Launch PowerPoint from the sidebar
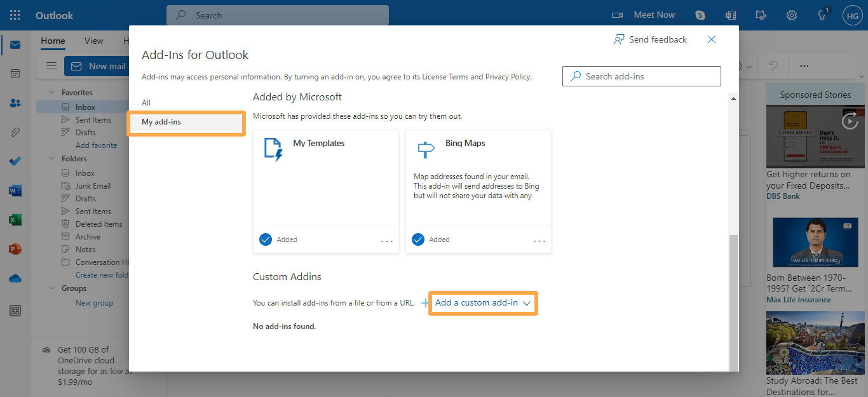Viewport: 868px width, 397px height. pyautogui.click(x=15, y=249)
